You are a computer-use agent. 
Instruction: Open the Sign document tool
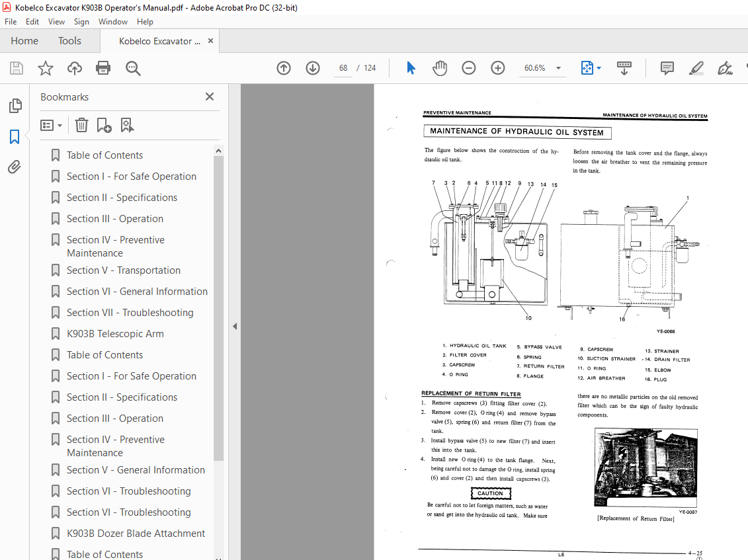point(725,68)
